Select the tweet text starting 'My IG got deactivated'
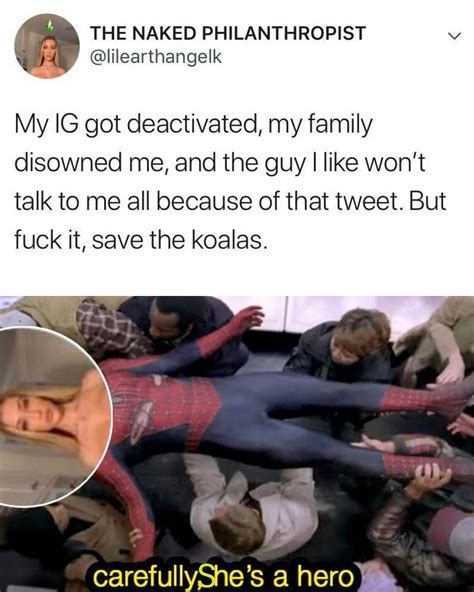This screenshot has height=592, width=474. click(x=230, y=182)
